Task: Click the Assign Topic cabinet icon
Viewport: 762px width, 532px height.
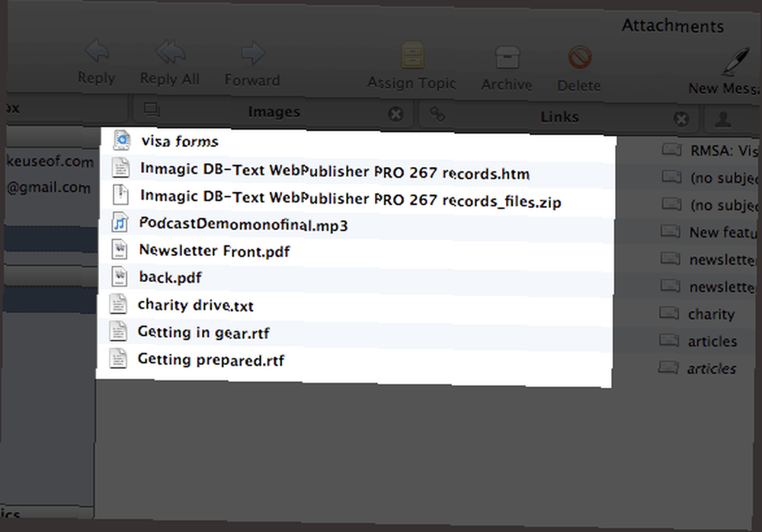Action: [x=412, y=55]
